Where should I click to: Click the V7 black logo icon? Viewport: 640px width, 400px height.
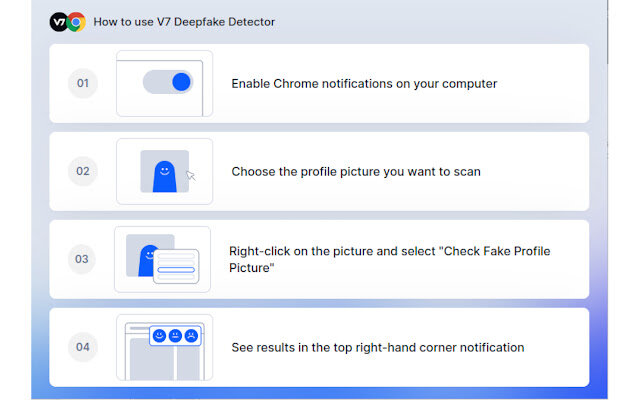[x=58, y=22]
